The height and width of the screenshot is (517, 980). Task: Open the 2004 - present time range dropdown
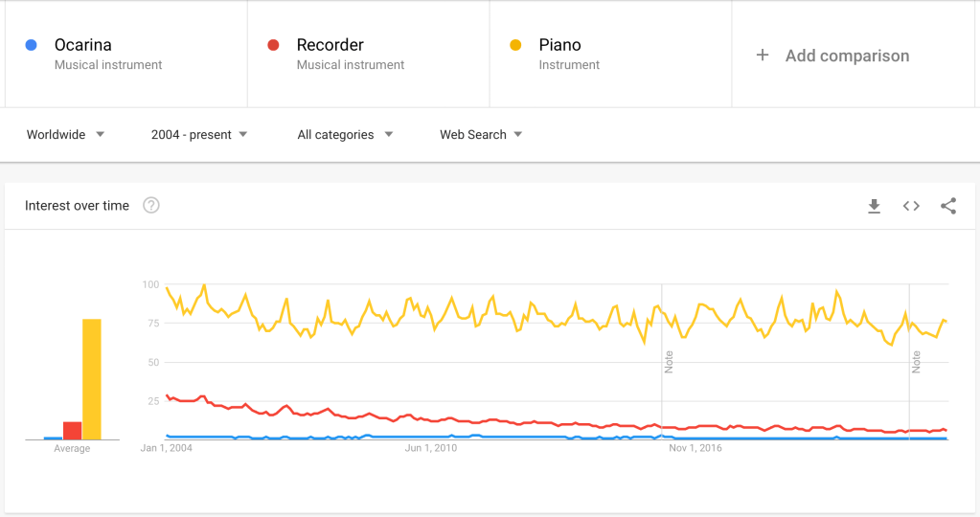pyautogui.click(x=199, y=135)
